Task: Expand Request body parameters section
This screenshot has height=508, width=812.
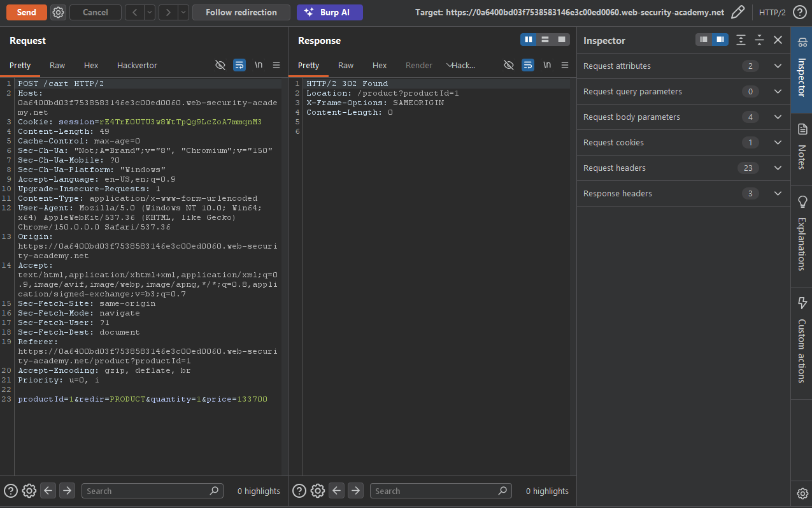Action: click(x=683, y=117)
